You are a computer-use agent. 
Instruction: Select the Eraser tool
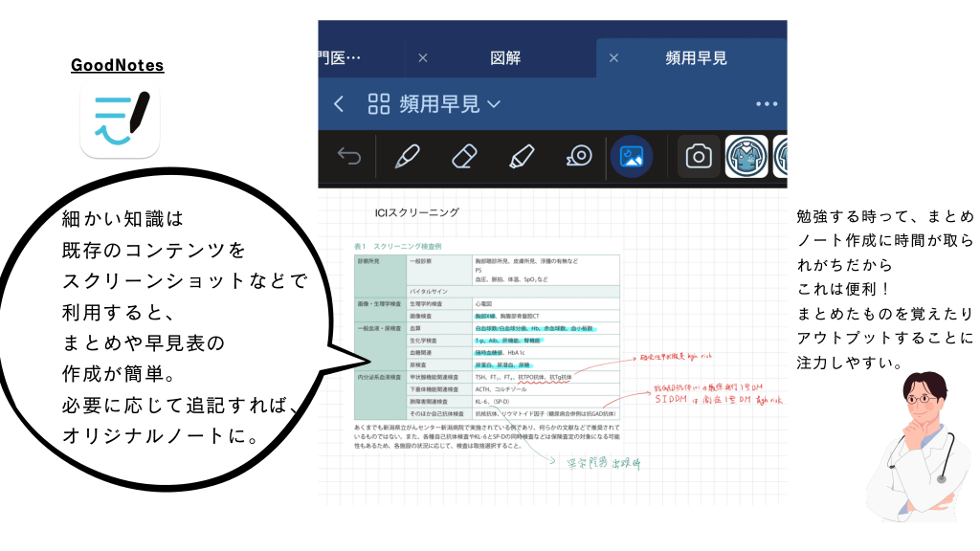pyautogui.click(x=463, y=157)
